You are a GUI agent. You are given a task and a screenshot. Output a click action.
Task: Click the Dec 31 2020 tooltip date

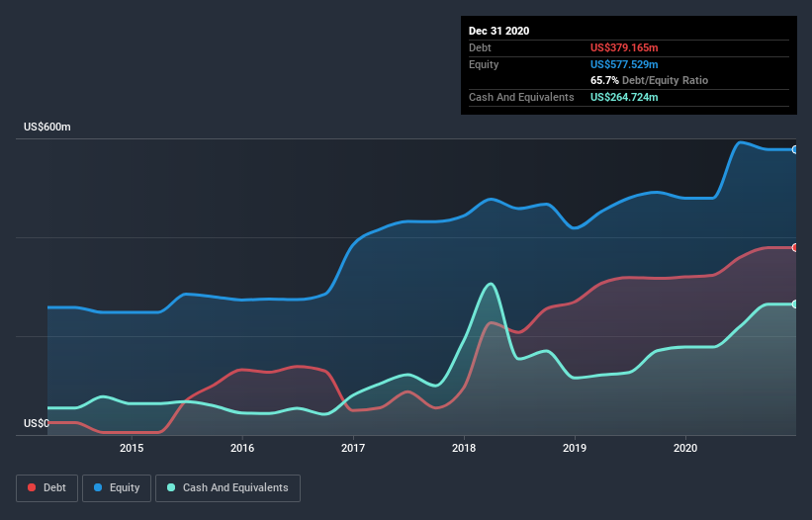498,31
